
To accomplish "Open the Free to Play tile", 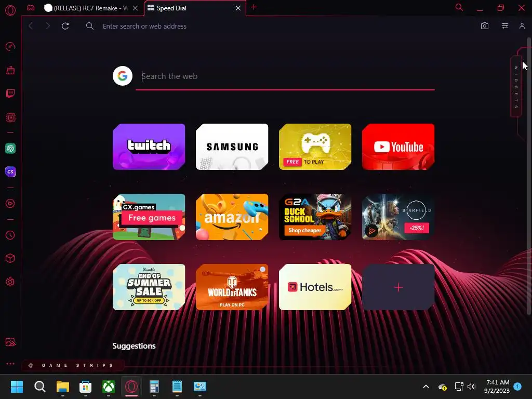I will click(x=315, y=147).
